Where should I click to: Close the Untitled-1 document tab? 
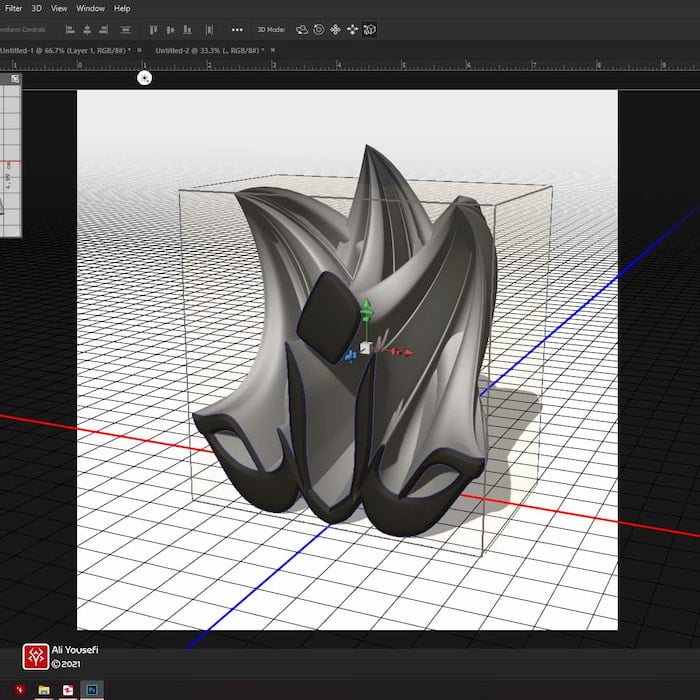(139, 50)
